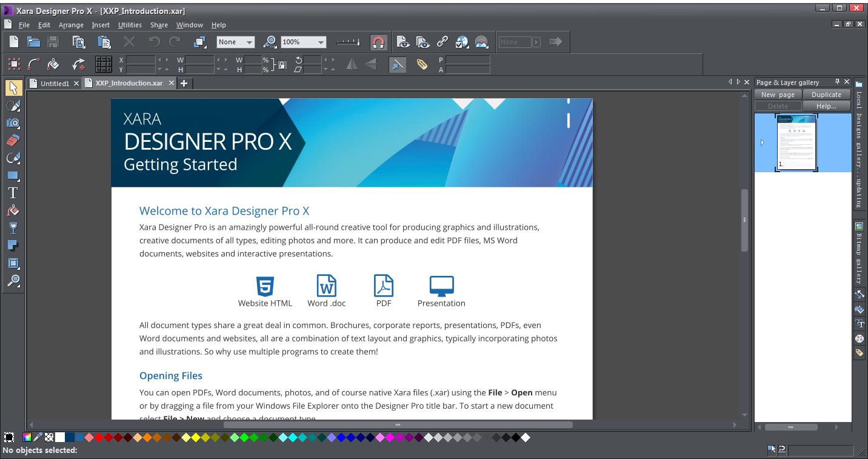Viewport: 868px width, 459px height.
Task: Open the stroke width None dropdown
Action: 250,41
